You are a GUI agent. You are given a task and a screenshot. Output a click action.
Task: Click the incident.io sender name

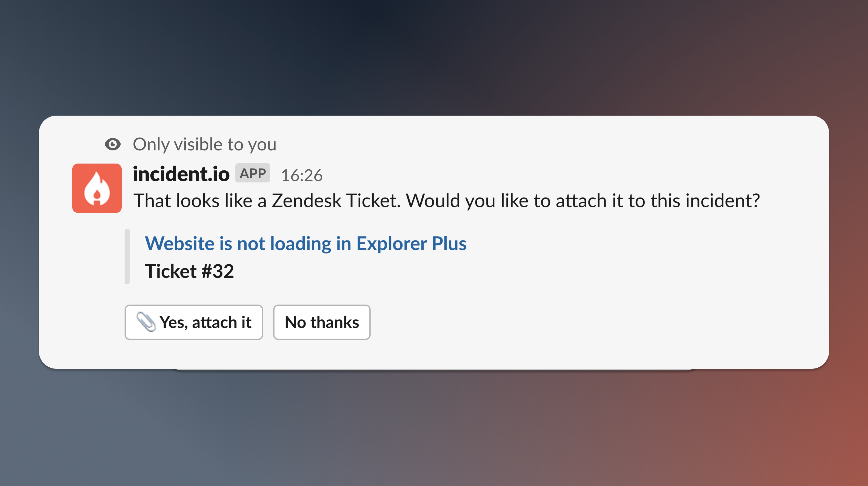coord(181,174)
